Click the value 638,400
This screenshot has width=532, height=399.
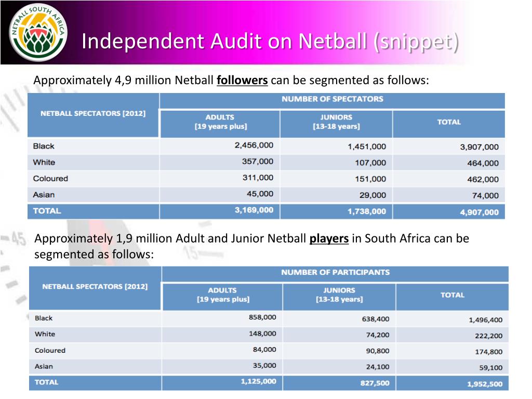(375, 319)
